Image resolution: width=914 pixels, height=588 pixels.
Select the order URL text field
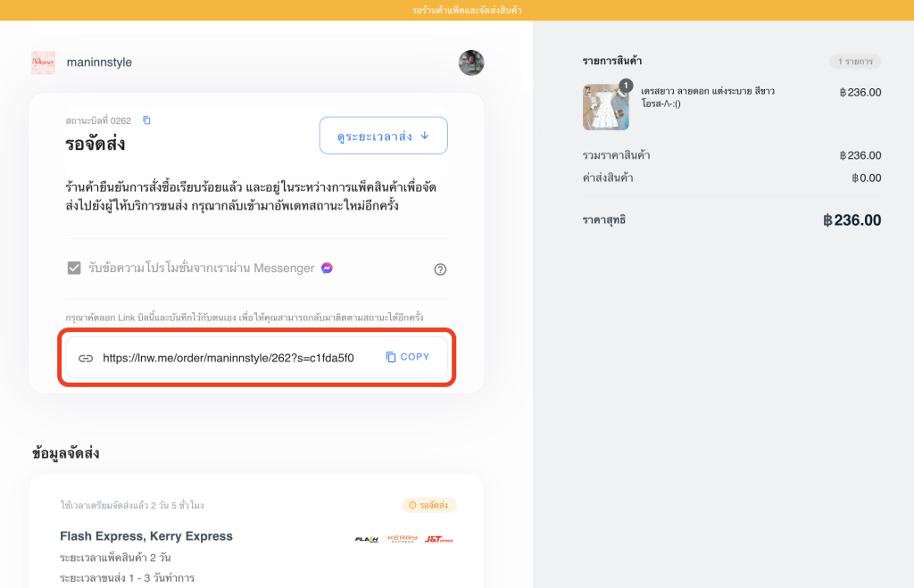point(228,358)
